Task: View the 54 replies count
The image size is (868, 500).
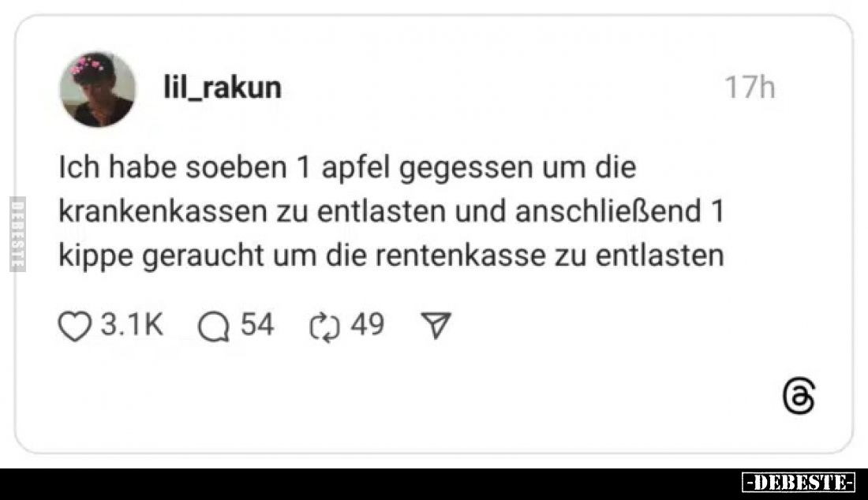Action: 257,325
